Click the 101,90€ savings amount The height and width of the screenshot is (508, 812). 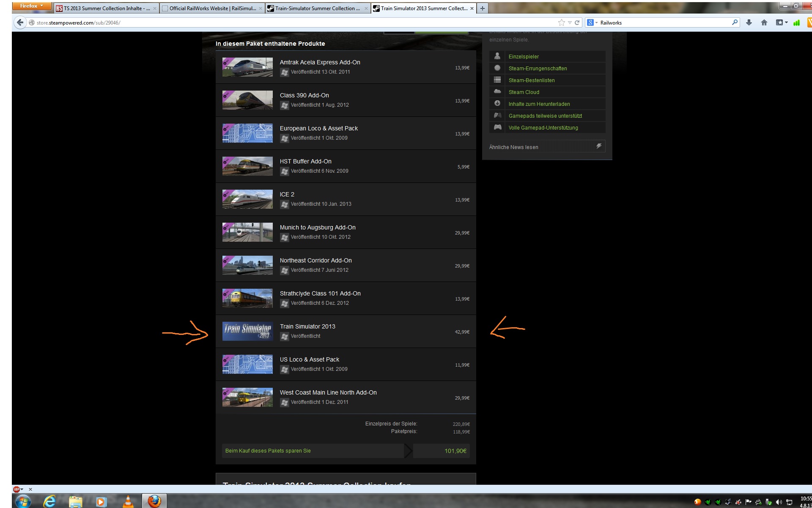(x=455, y=451)
